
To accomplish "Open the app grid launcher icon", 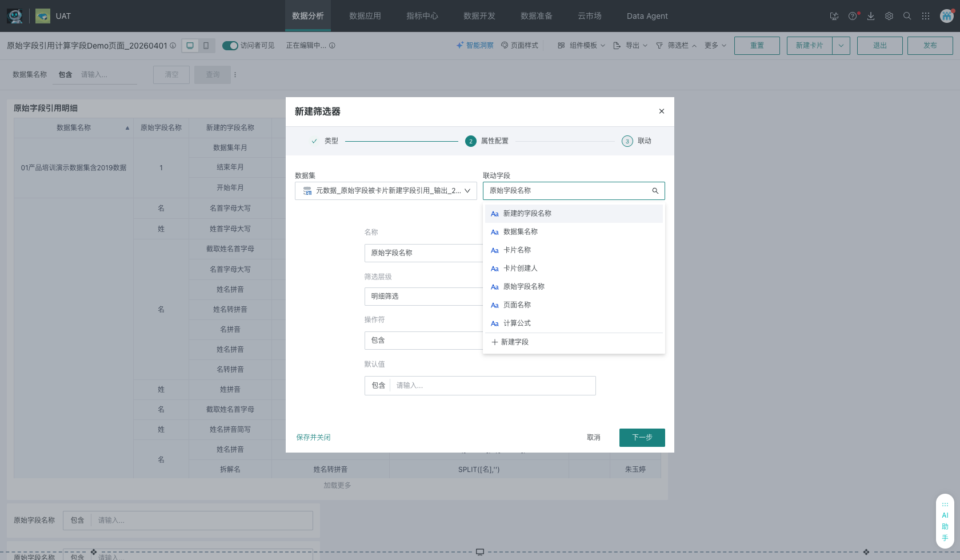I will point(926,16).
